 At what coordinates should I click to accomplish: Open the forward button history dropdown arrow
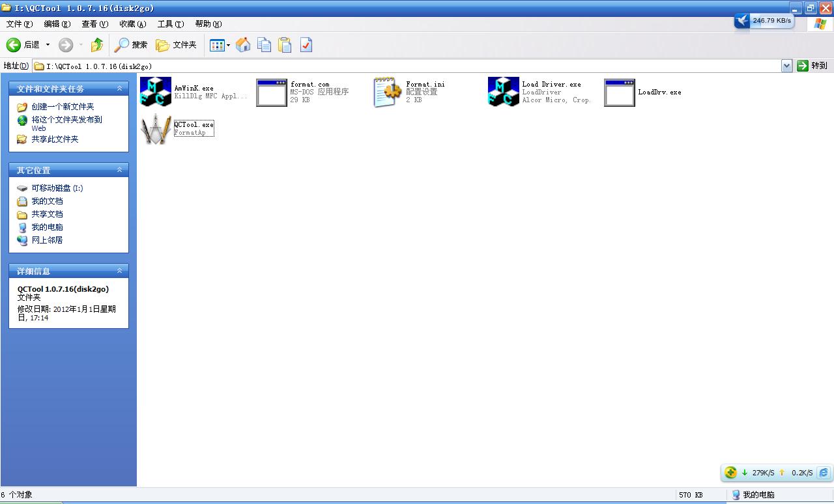pos(81,45)
